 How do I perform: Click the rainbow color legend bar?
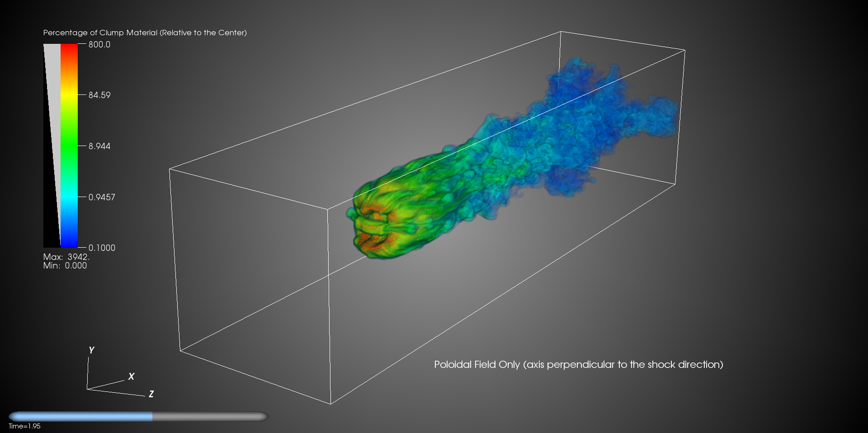69,146
